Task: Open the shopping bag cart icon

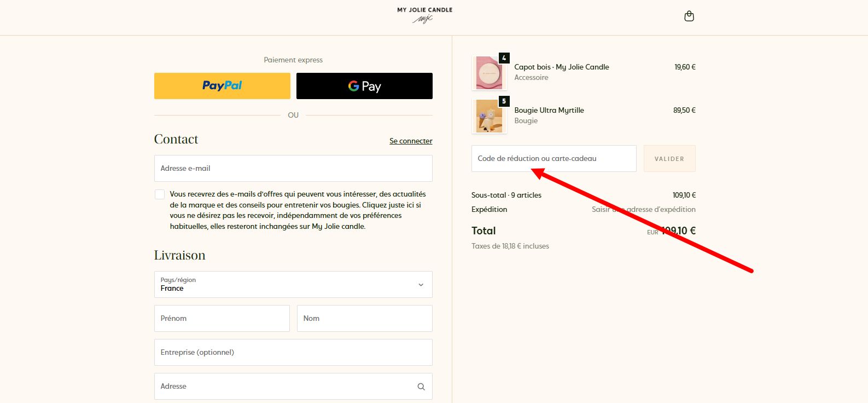Action: click(689, 16)
